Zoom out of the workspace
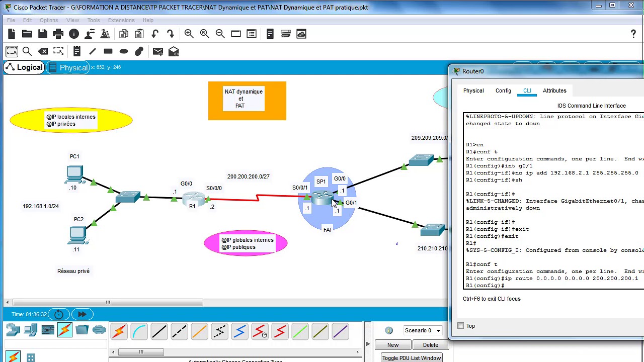The image size is (644, 362). coord(220,34)
